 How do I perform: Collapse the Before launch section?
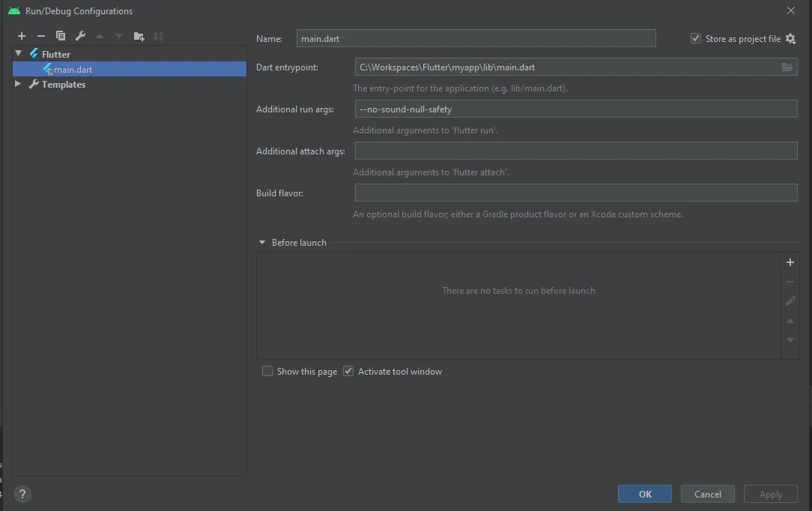pyautogui.click(x=262, y=242)
